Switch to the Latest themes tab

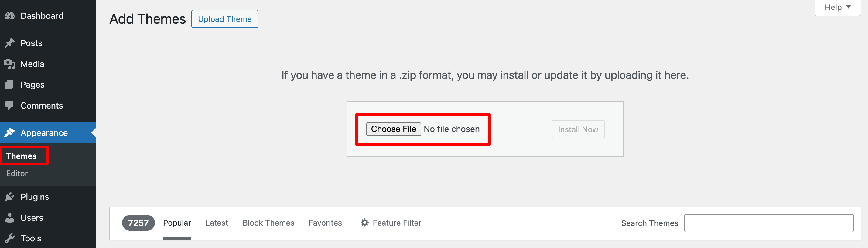point(217,223)
